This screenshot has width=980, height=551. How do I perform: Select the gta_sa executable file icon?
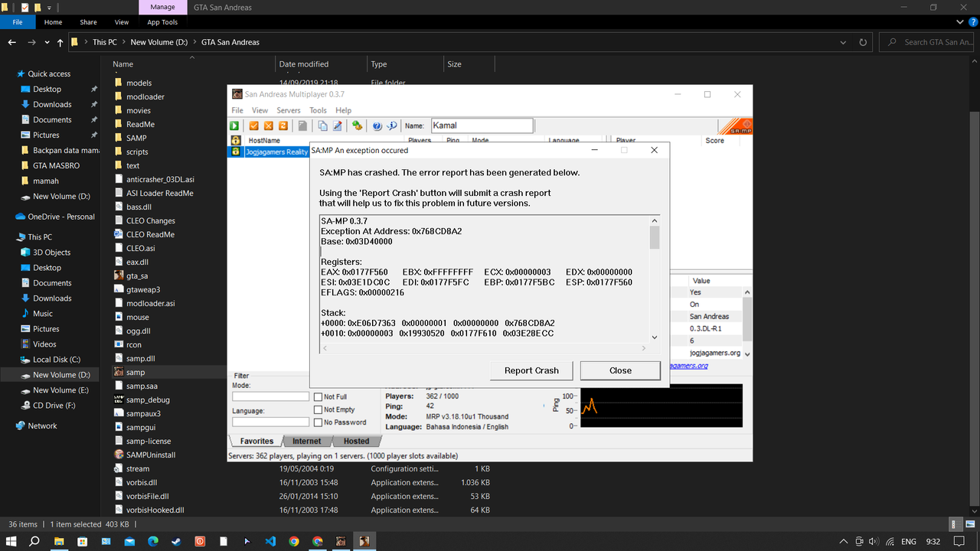(119, 275)
